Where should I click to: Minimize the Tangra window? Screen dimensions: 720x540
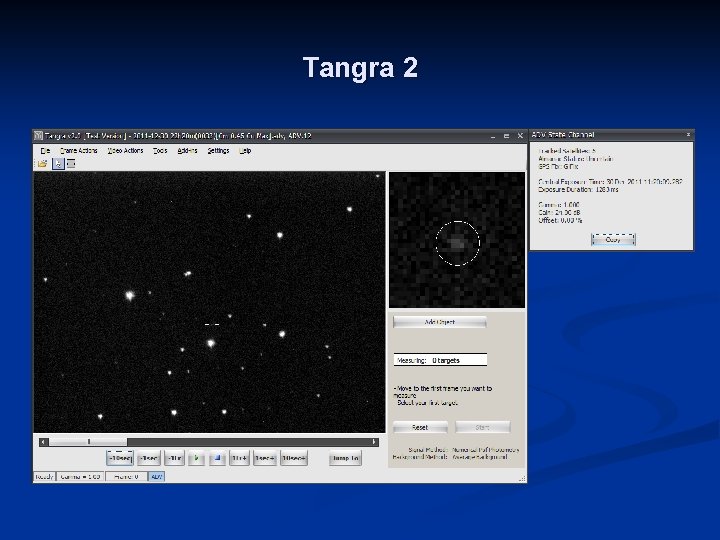click(x=493, y=136)
